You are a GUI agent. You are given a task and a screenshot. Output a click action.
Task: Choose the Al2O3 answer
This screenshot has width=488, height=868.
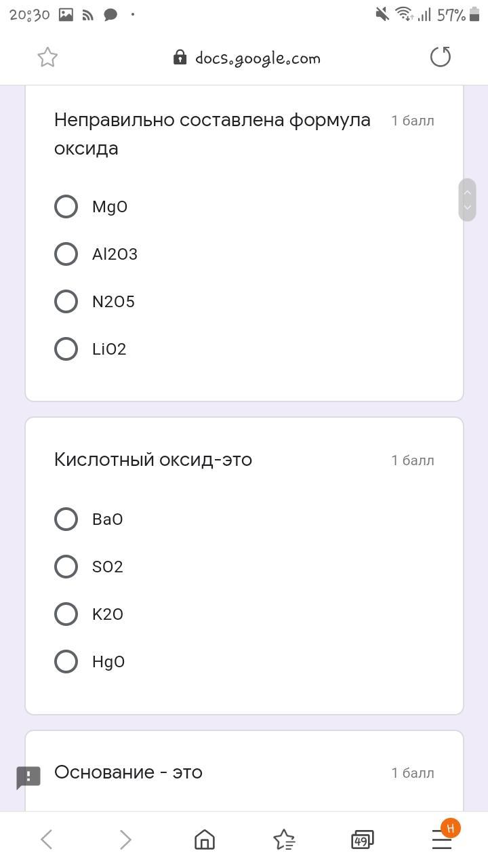point(66,254)
